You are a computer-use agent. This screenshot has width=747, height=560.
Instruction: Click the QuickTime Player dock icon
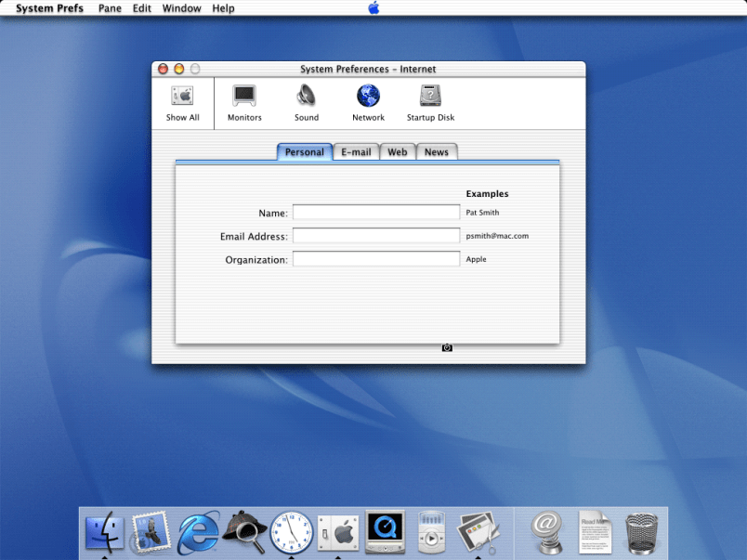[x=385, y=532]
